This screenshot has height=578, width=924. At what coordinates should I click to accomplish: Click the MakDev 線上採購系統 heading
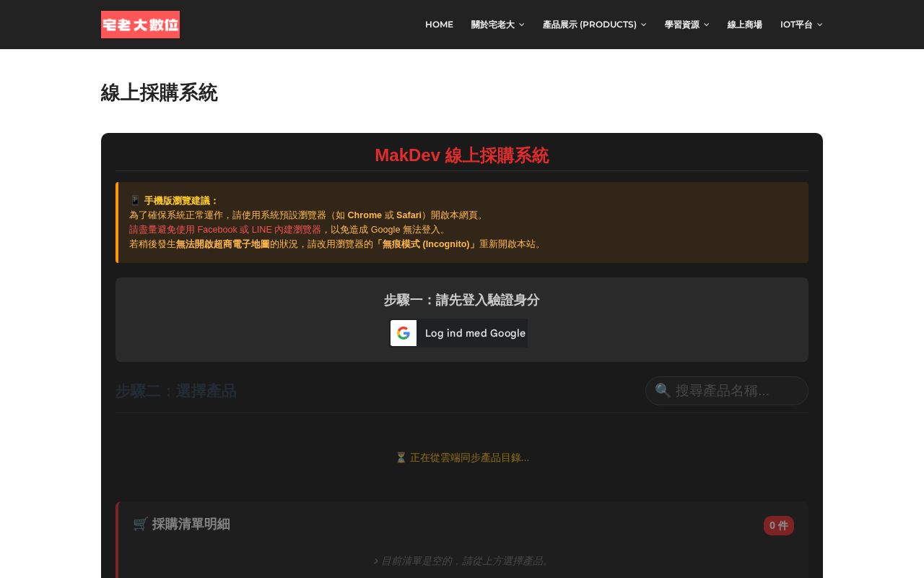pos(462,155)
